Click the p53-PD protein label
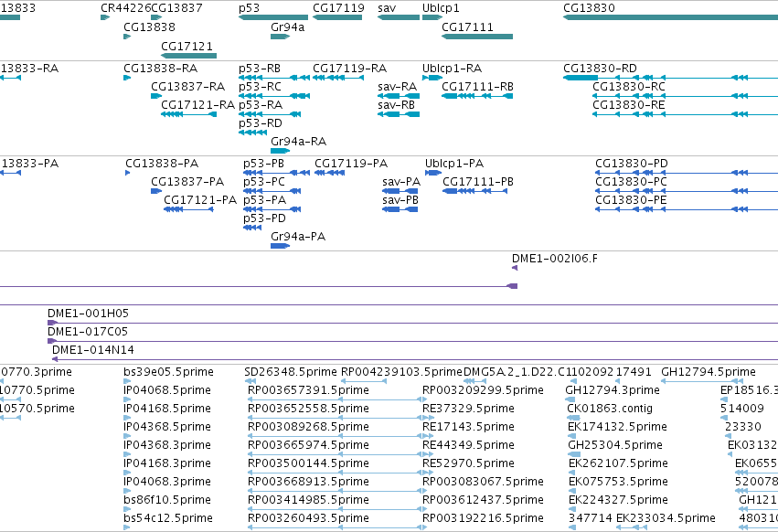The height and width of the screenshot is (532, 778). (x=264, y=218)
